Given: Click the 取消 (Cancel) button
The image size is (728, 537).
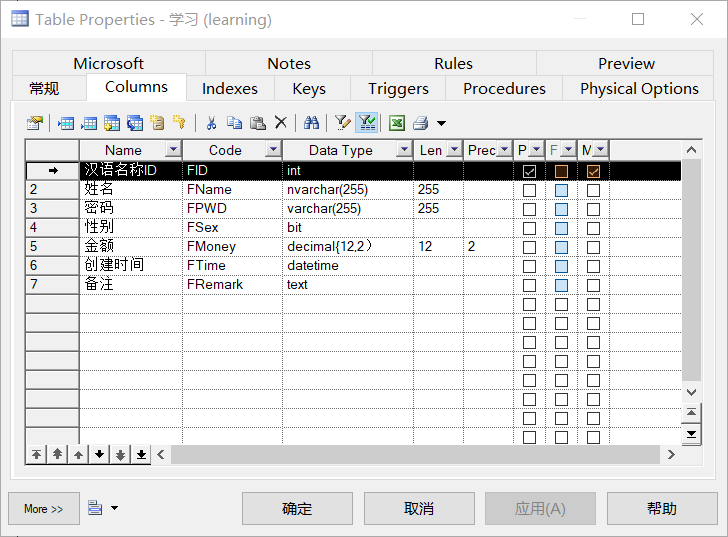Looking at the screenshot, I should click(419, 509).
